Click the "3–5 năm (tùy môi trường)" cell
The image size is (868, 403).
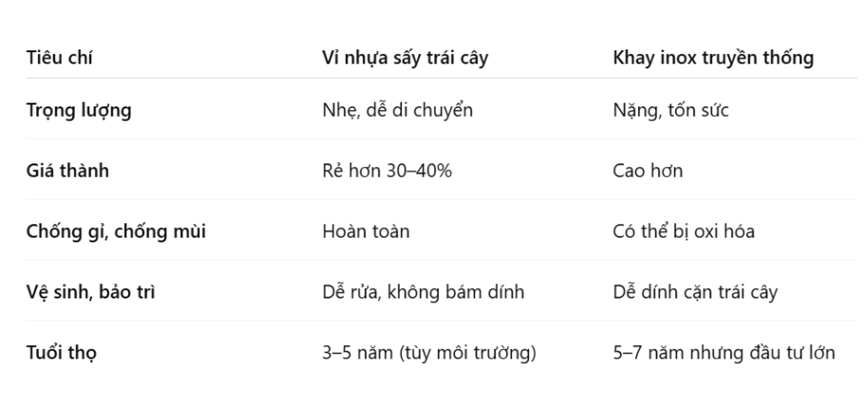pos(429,353)
